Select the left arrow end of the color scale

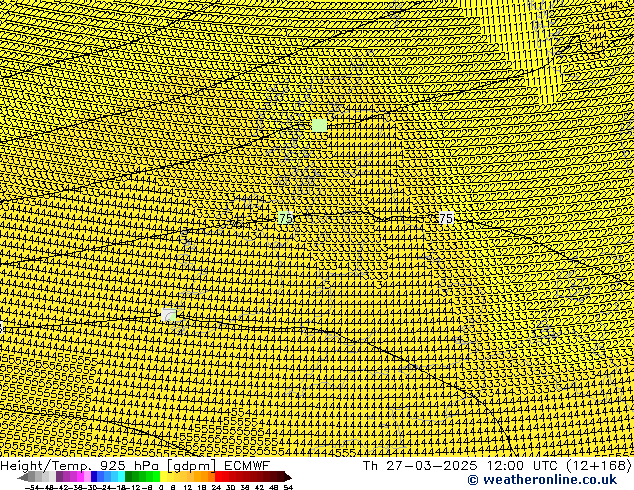tap(22, 477)
